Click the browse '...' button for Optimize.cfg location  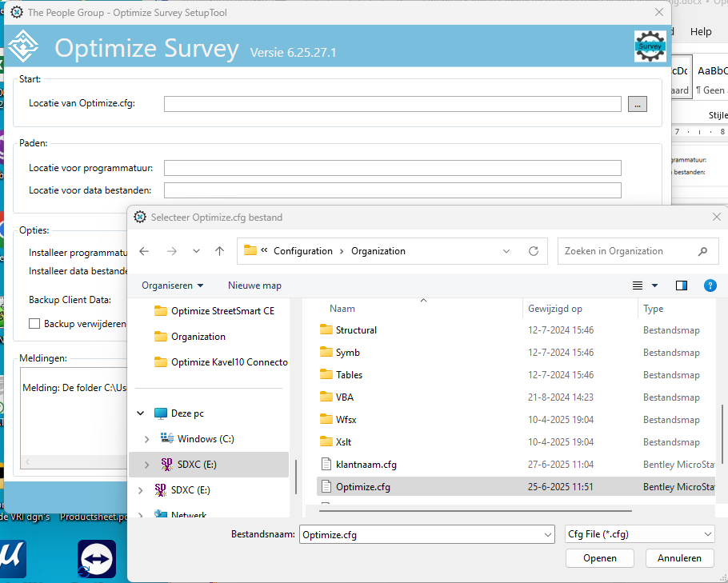tap(638, 105)
